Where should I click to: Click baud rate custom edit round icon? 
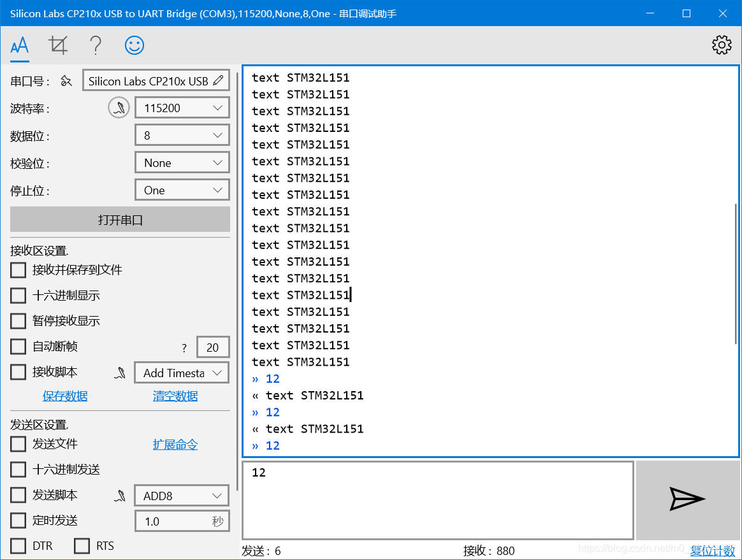click(x=119, y=108)
